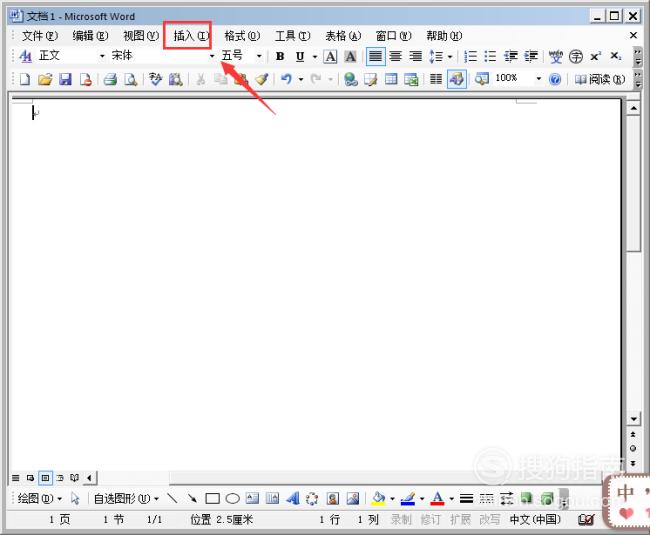Open Print Preview
650x535 pixels.
click(x=131, y=79)
